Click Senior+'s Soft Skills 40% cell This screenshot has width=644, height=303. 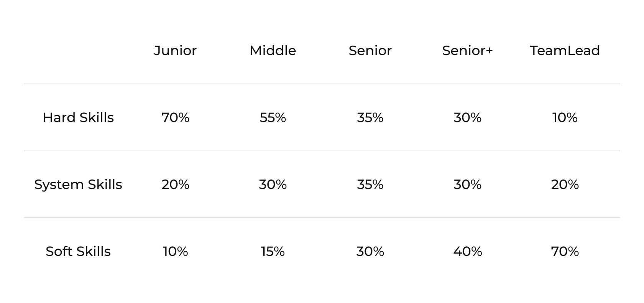coord(467,252)
